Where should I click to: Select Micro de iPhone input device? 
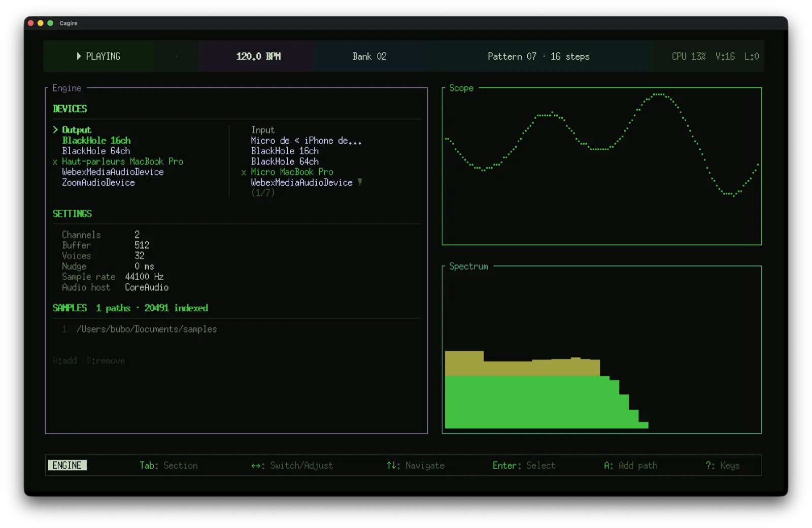(x=306, y=141)
